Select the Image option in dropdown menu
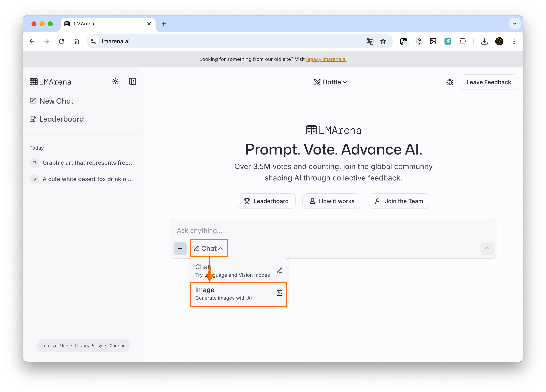This screenshot has height=392, width=546. pyautogui.click(x=238, y=294)
